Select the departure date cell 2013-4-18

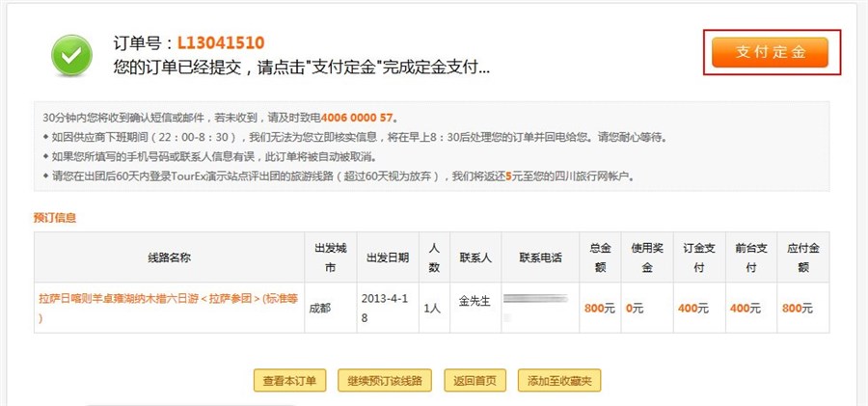tap(386, 307)
